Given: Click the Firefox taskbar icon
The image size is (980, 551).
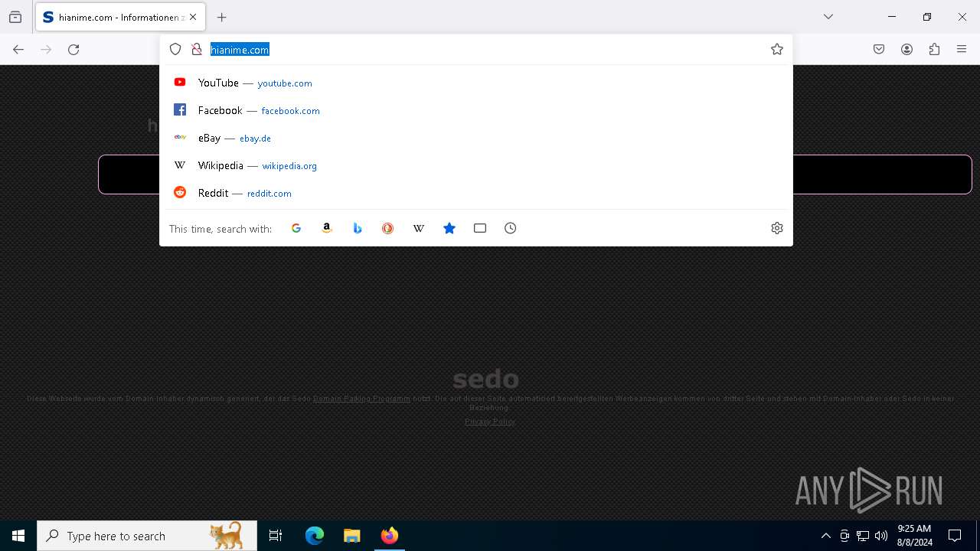Looking at the screenshot, I should coord(390,536).
